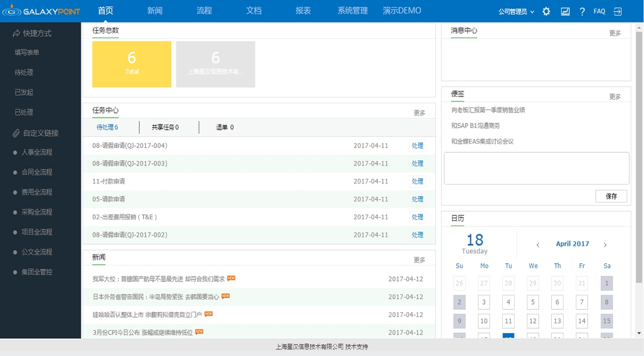This screenshot has width=644, height=356.
Task: Go to previous month in calendar
Action: point(537,245)
